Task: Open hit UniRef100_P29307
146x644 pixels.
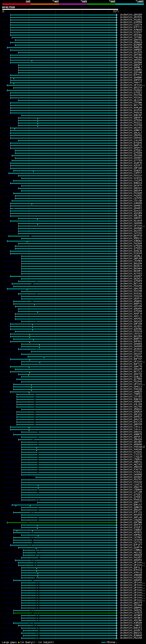Action: click(131, 32)
